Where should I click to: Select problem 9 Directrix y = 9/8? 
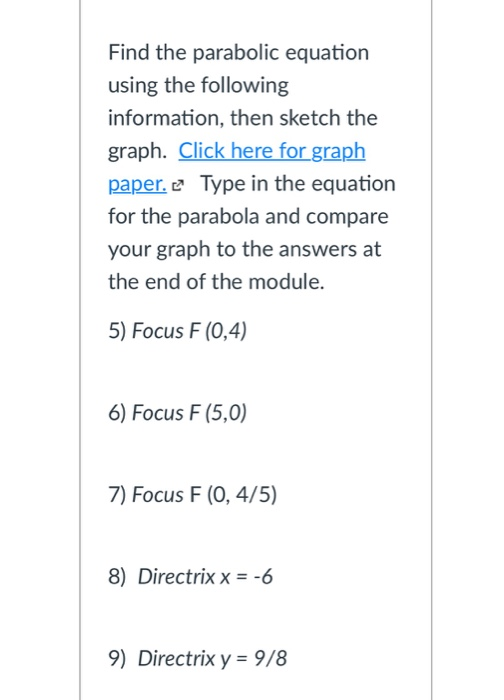[197, 658]
